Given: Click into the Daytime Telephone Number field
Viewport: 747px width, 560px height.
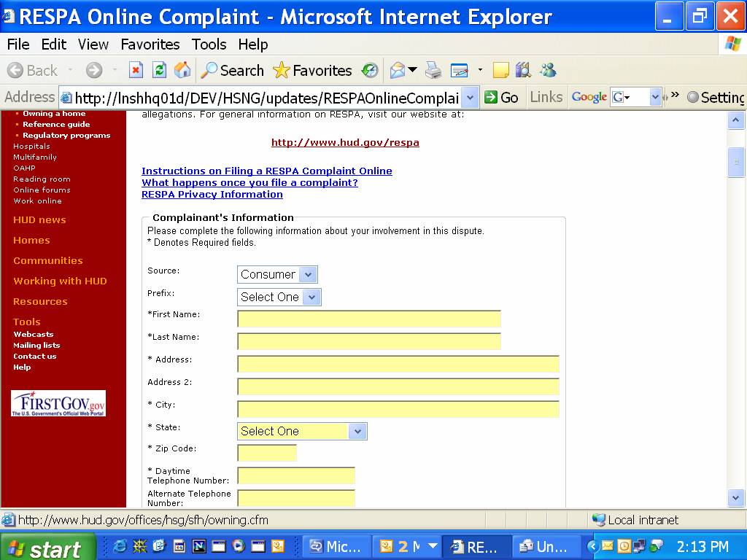Looking at the screenshot, I should pyautogui.click(x=296, y=475).
